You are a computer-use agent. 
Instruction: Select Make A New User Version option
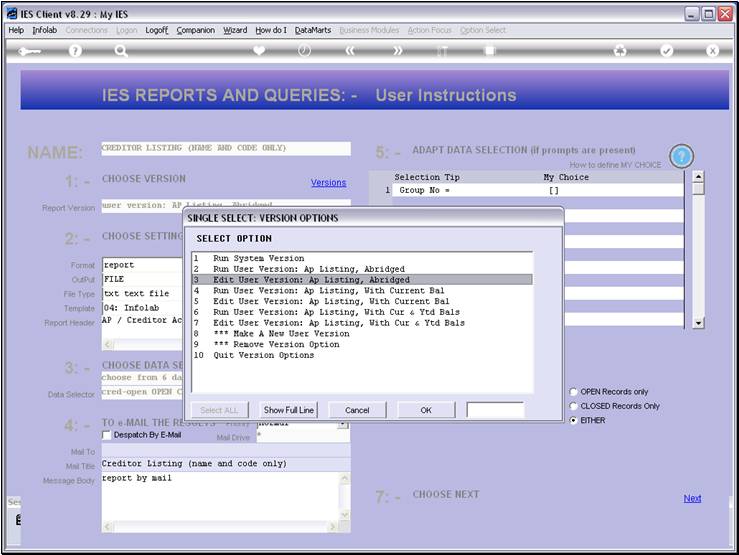point(362,334)
